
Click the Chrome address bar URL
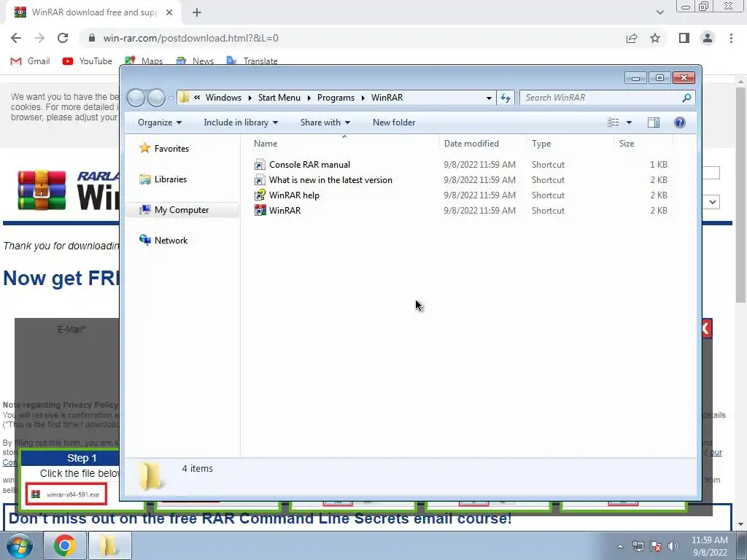tap(190, 38)
